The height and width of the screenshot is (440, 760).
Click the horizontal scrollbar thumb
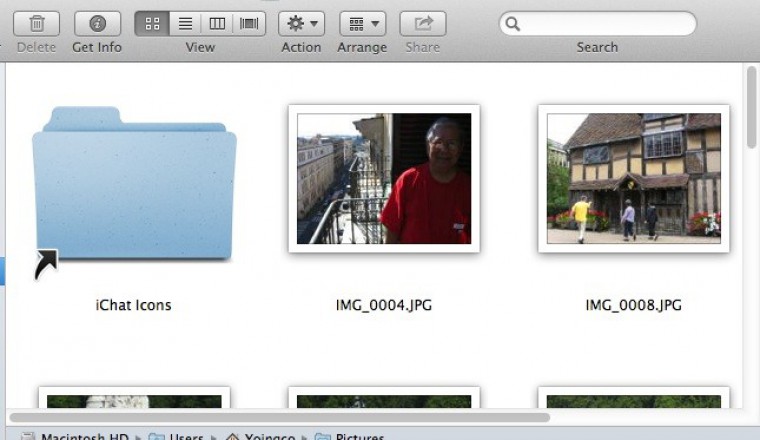click(x=280, y=417)
